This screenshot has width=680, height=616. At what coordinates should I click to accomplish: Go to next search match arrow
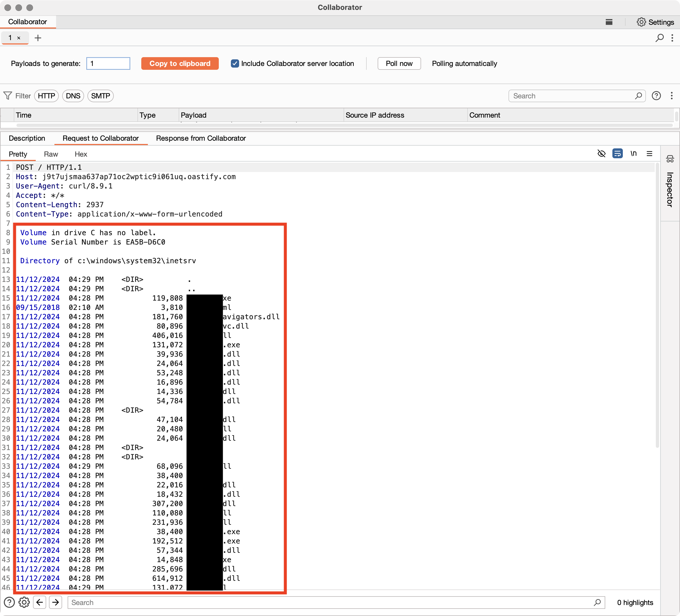click(x=56, y=602)
